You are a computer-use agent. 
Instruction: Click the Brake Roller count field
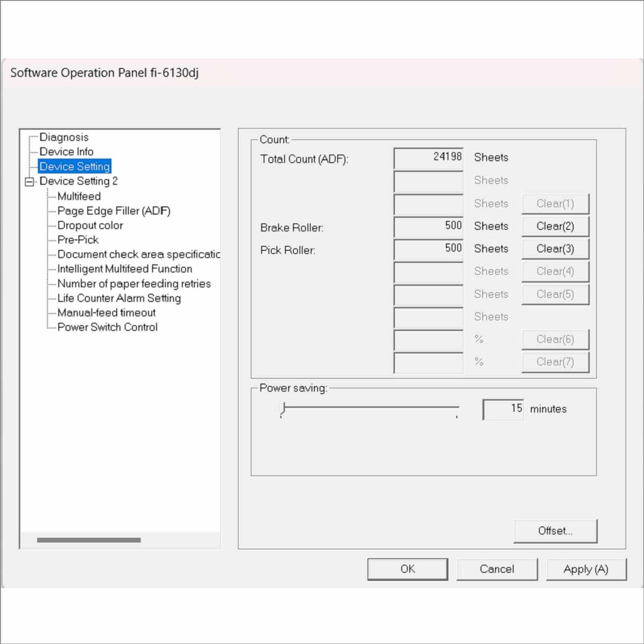pyautogui.click(x=429, y=227)
